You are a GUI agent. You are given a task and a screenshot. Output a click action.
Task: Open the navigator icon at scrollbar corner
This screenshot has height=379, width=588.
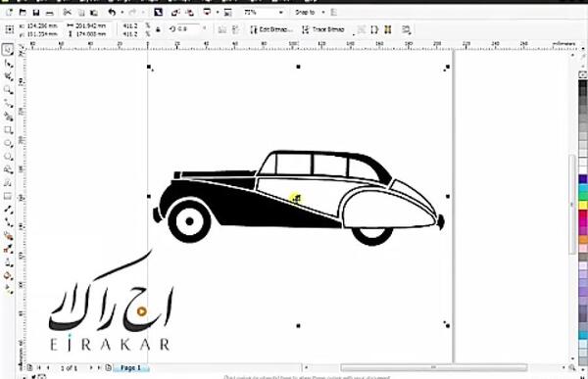click(x=572, y=368)
